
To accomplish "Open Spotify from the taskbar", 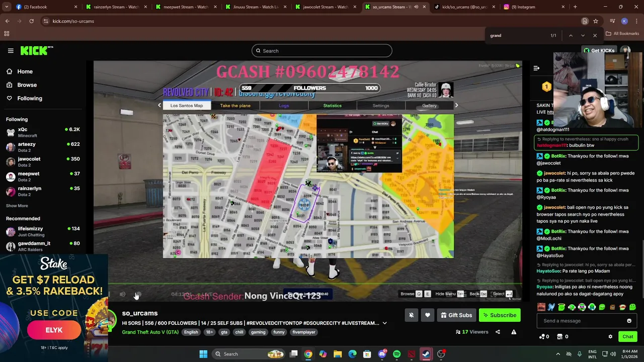I will pos(396,354).
